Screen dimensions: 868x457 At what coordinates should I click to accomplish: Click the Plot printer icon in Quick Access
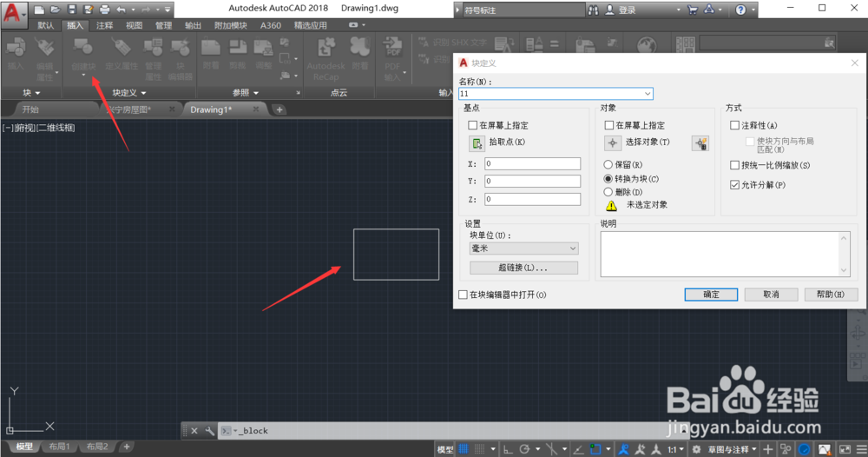(x=105, y=10)
